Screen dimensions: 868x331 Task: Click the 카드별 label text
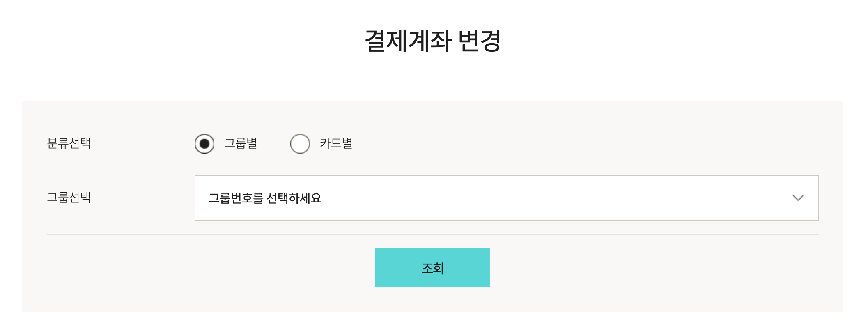coord(336,143)
